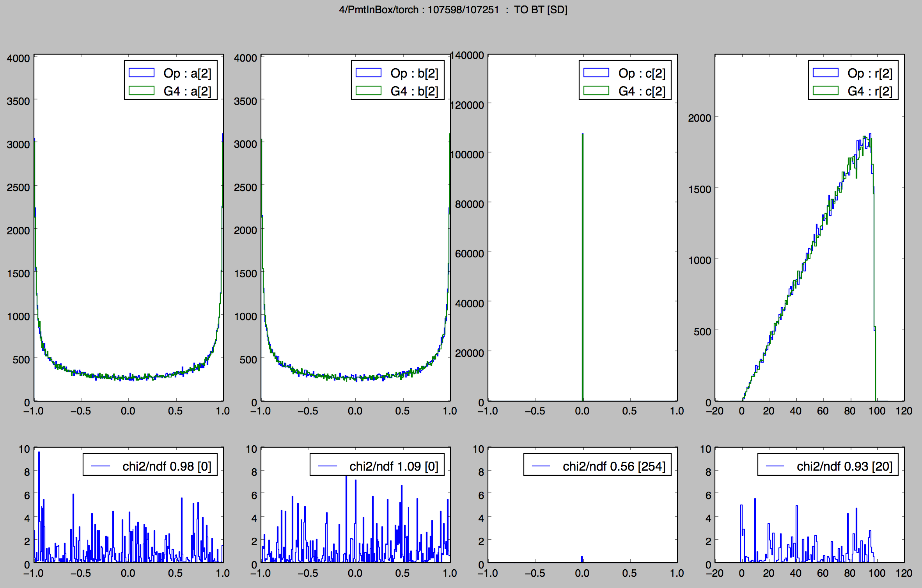Click the '40000' y-axis tick label

470,303
